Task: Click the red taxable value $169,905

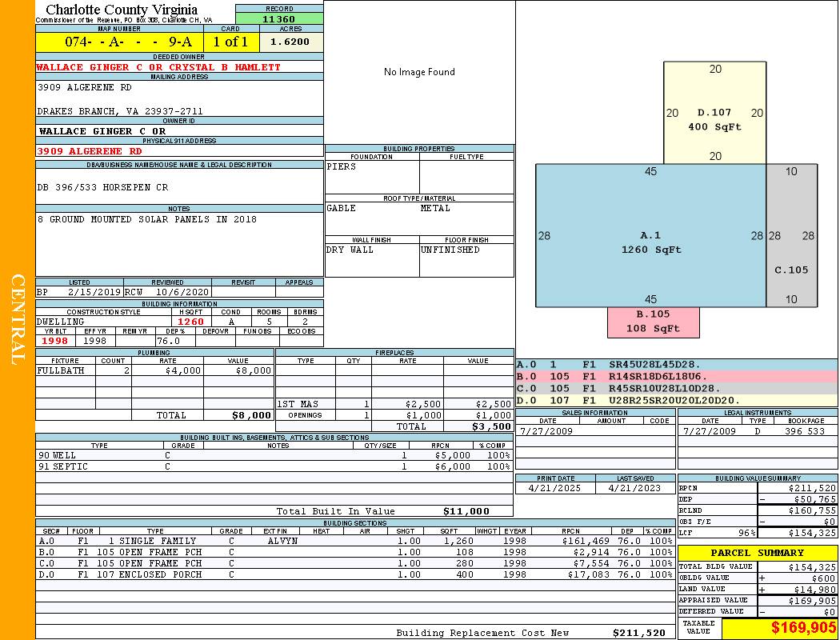Action: pyautogui.click(x=780, y=629)
